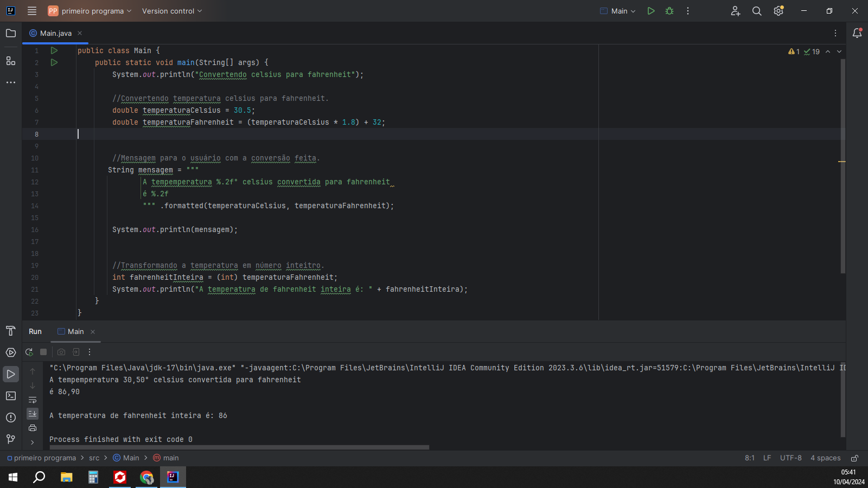Open Windows Start menu

pyautogui.click(x=13, y=477)
